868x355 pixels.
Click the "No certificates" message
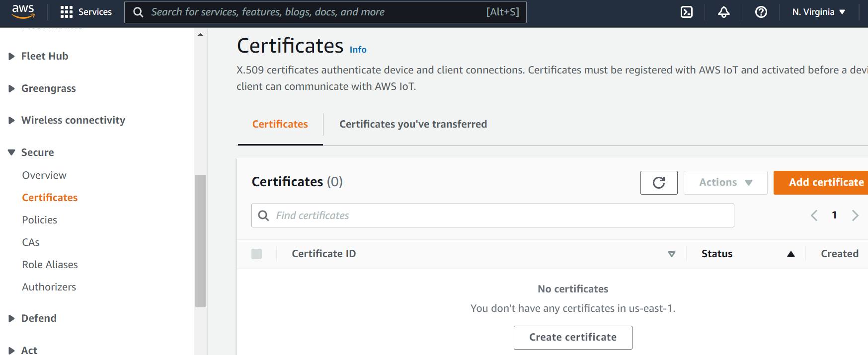(x=573, y=289)
